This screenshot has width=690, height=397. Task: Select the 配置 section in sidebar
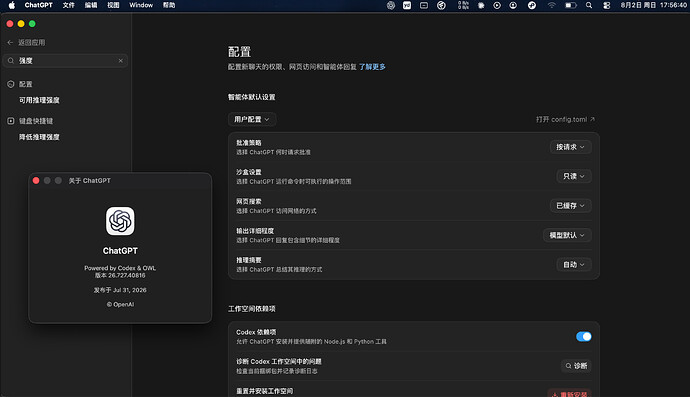click(x=26, y=84)
